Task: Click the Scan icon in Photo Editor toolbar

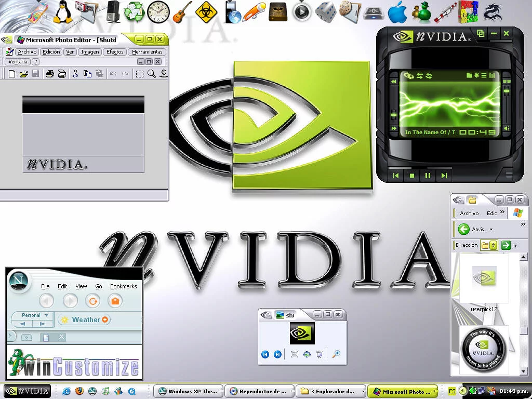Action: coord(62,74)
